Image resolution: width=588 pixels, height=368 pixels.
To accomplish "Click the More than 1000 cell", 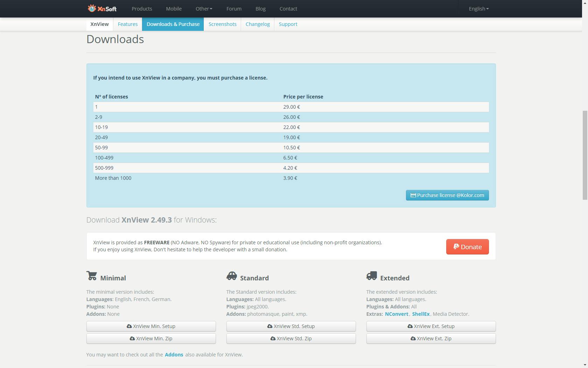I will pos(188,178).
